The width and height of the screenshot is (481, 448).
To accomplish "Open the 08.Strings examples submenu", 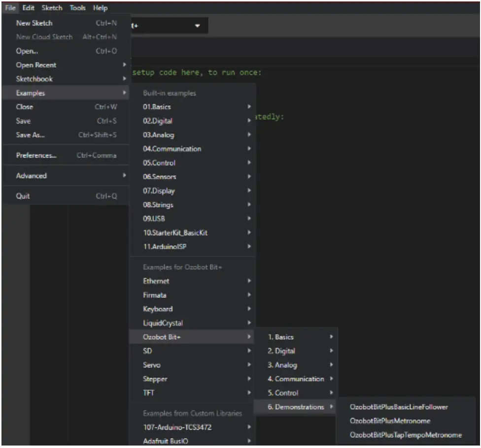I will [193, 205].
